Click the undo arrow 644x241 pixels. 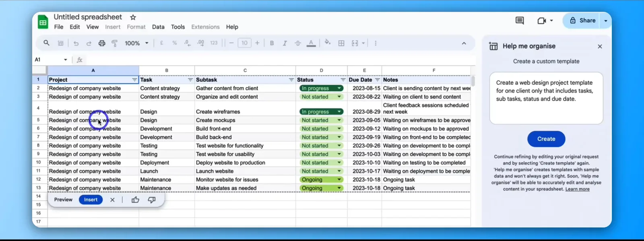(x=76, y=43)
